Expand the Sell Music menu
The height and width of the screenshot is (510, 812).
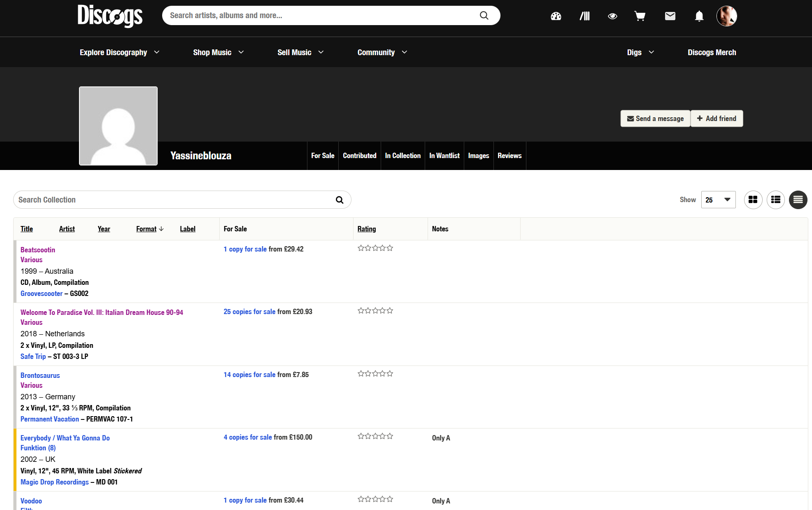pyautogui.click(x=301, y=52)
